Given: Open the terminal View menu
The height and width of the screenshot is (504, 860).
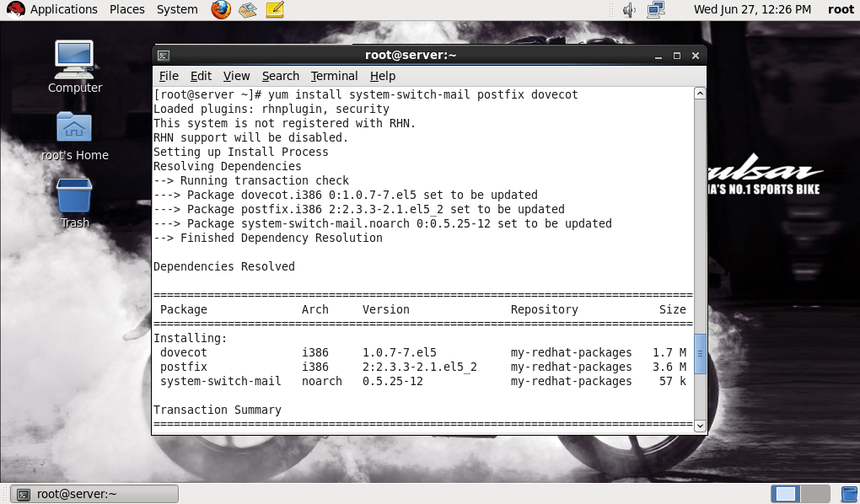Looking at the screenshot, I should tap(236, 76).
